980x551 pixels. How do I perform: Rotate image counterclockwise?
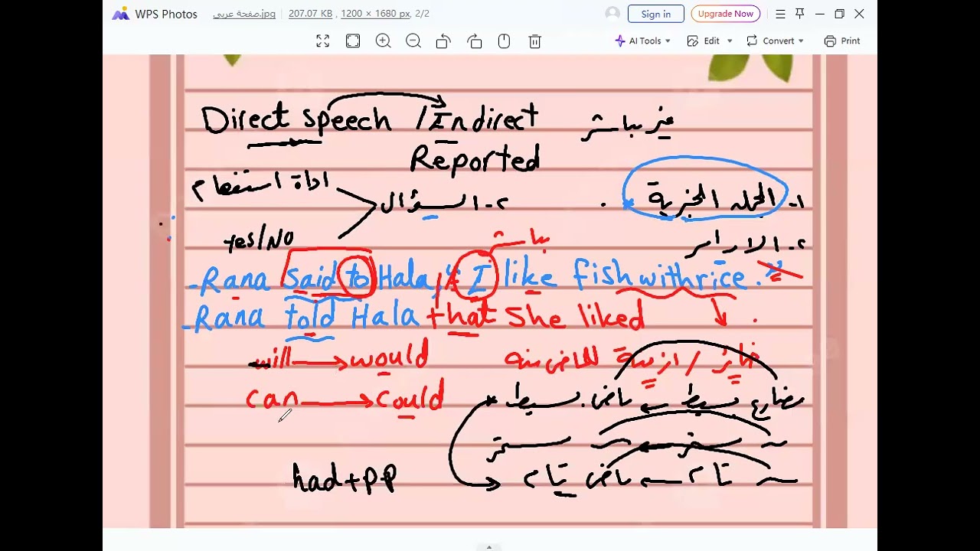click(x=443, y=41)
